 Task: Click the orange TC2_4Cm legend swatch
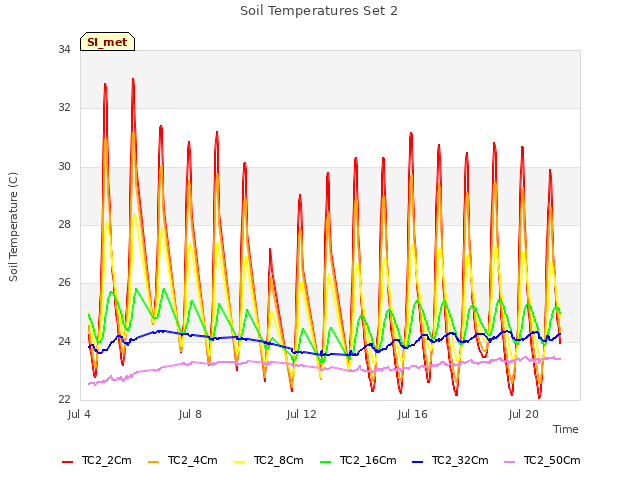tap(153, 462)
